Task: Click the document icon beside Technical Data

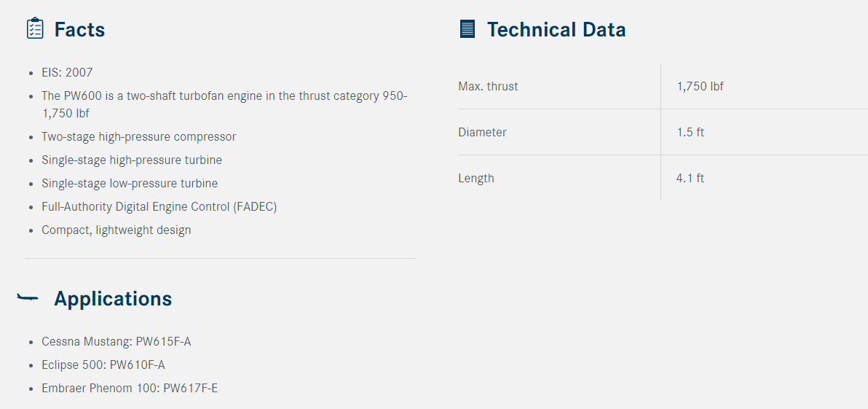Action: [467, 29]
